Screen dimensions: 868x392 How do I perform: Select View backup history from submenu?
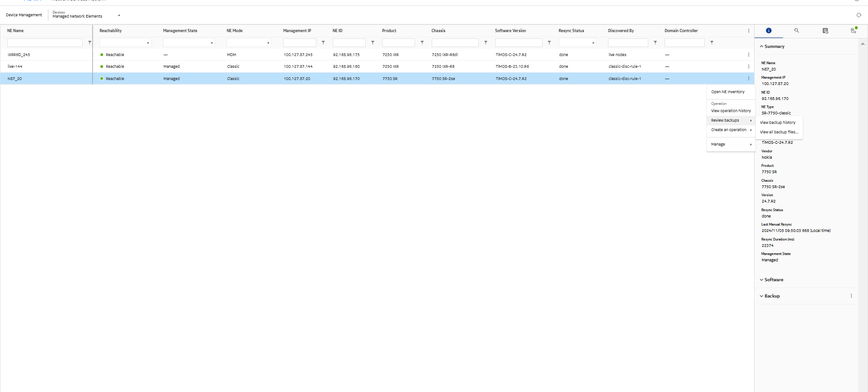click(778, 123)
